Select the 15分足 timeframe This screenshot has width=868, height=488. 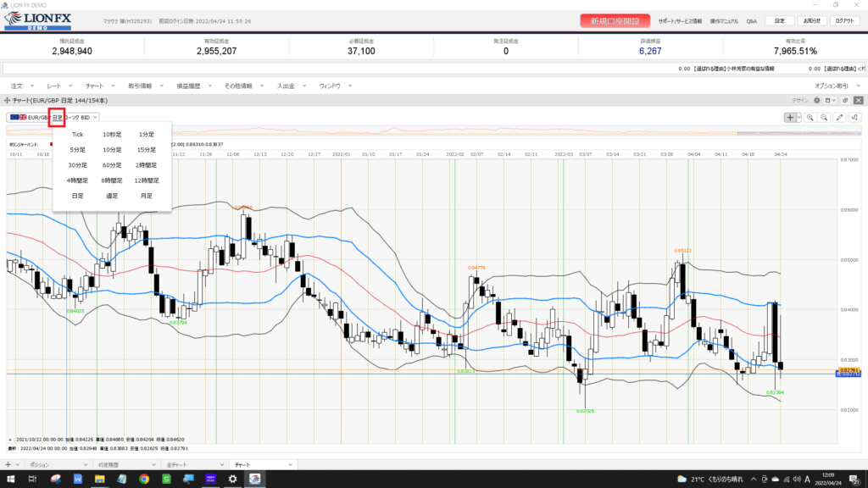(x=146, y=150)
